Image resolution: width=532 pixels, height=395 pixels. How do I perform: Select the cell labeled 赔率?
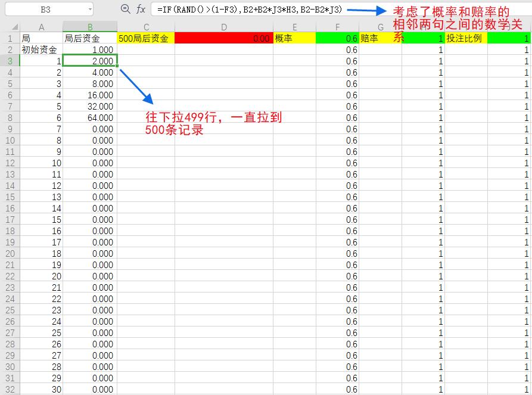(x=380, y=38)
